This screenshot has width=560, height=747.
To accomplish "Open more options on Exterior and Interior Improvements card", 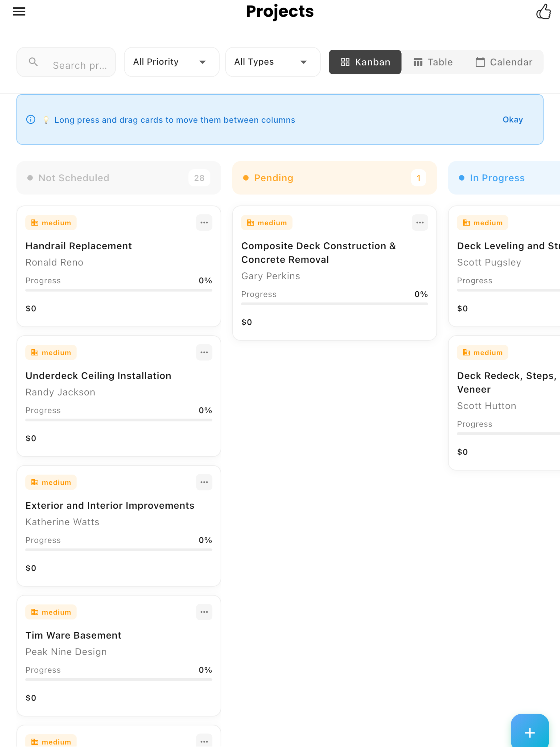I will (204, 482).
